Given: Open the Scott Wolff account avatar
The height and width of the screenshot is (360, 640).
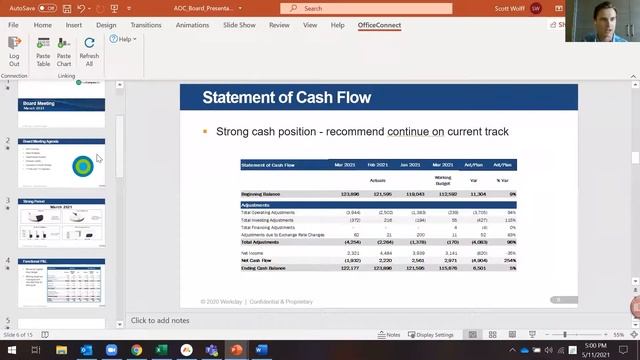Looking at the screenshot, I should [x=536, y=8].
